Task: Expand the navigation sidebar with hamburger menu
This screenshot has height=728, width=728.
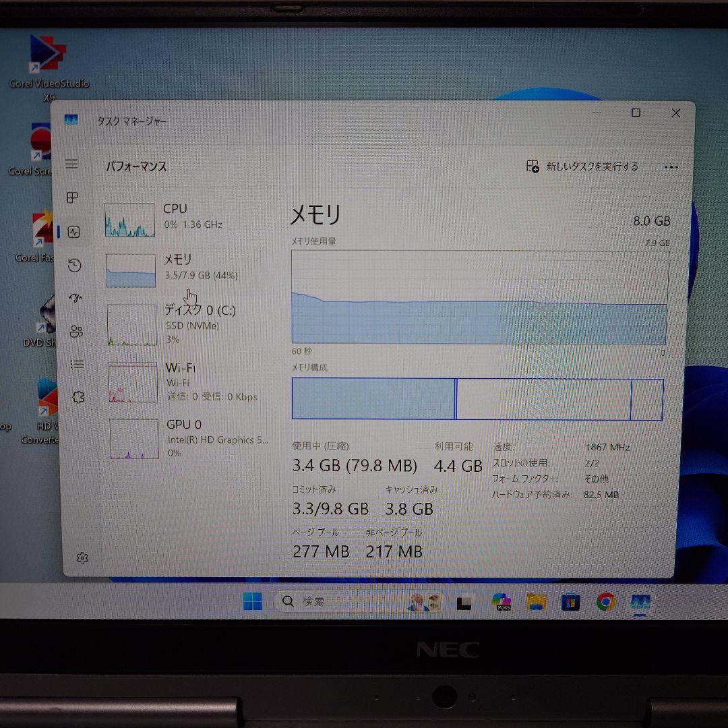Action: 71,163
